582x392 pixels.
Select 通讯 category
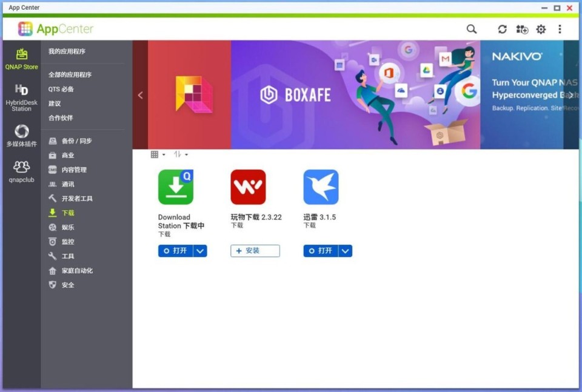coord(62,184)
